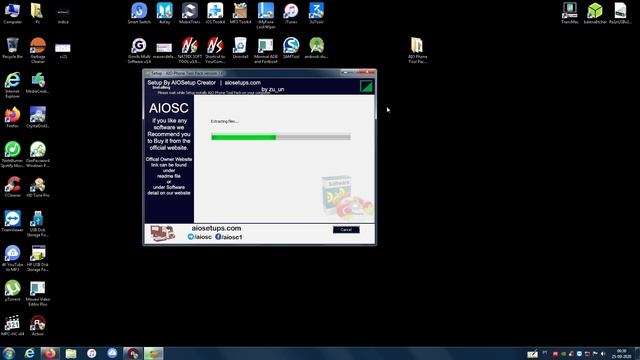Open CCleaner desktop shortcut
This screenshot has width=640, height=360.
pos(12,187)
